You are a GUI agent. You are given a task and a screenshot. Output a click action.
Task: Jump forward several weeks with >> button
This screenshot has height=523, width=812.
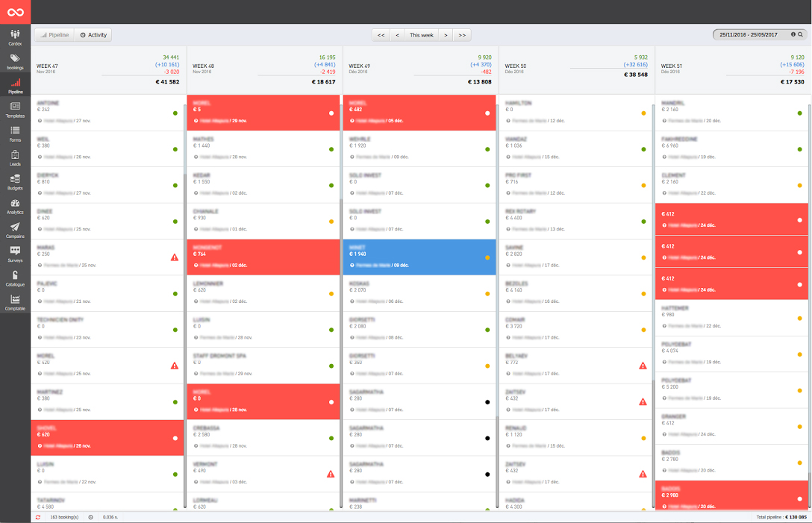pos(462,35)
